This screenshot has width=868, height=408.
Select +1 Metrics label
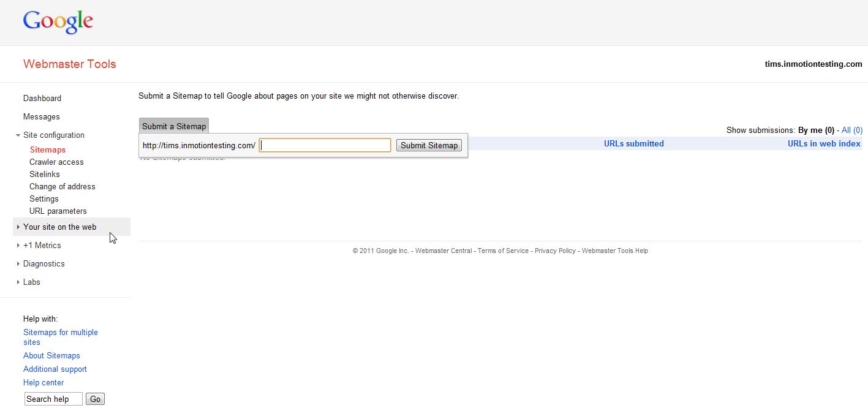click(x=42, y=246)
